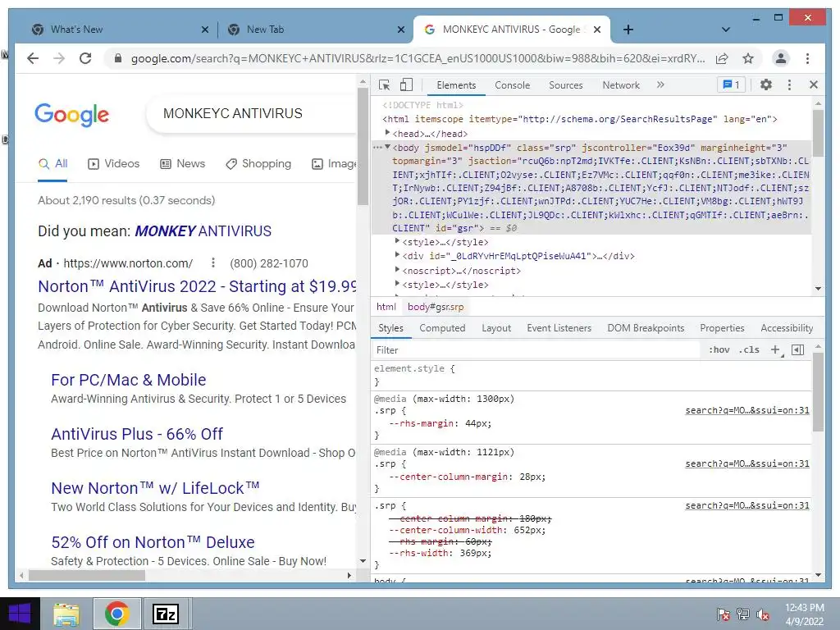Click the Google logo
This screenshot has height=630, width=840.
(72, 114)
